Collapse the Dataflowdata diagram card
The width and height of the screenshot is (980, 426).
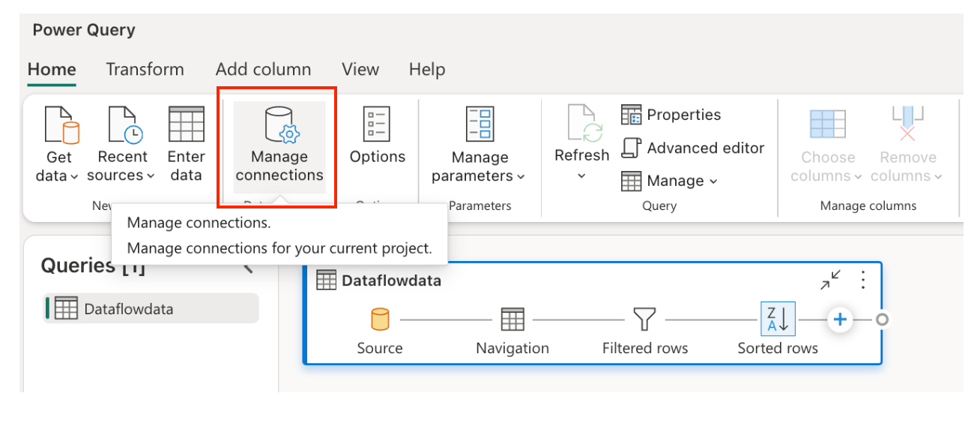[830, 280]
